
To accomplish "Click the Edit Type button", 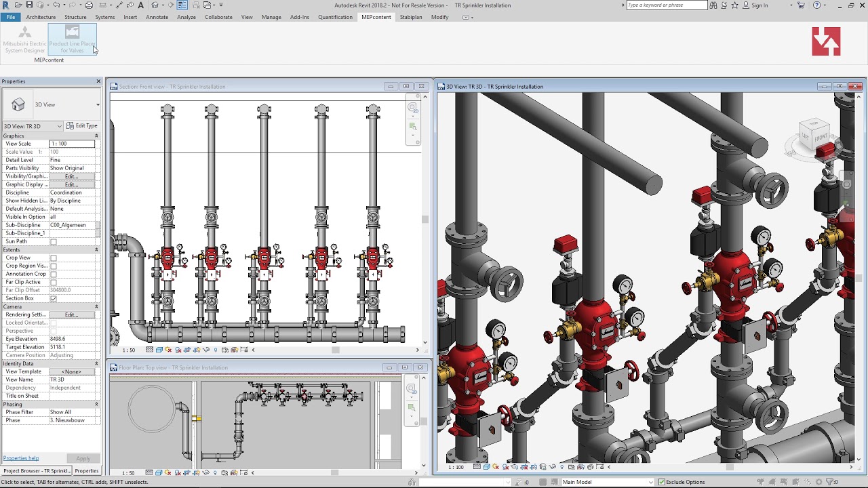I will (82, 126).
